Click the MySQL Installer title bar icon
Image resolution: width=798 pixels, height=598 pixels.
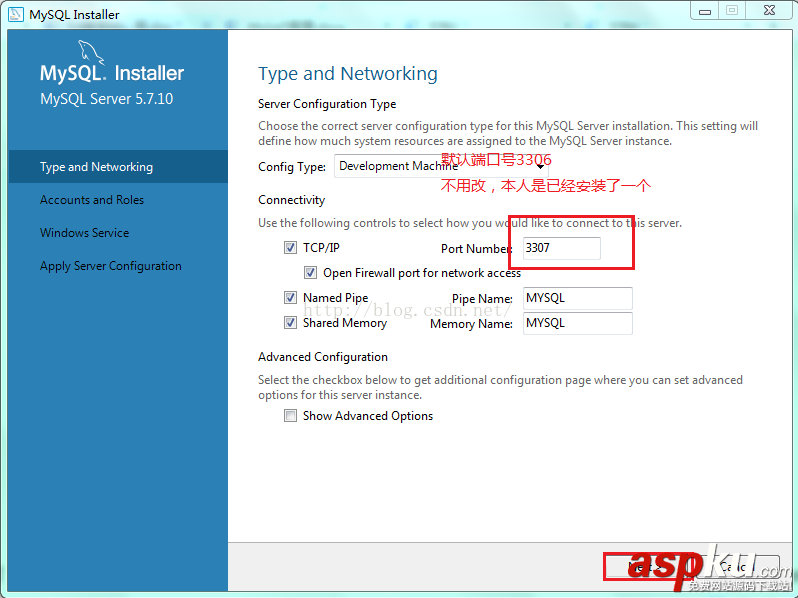tap(16, 14)
